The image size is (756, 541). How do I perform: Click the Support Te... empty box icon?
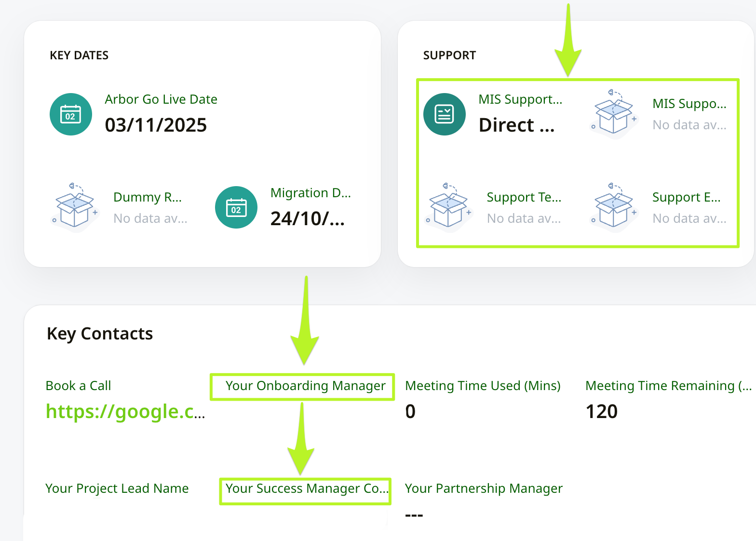click(x=448, y=206)
